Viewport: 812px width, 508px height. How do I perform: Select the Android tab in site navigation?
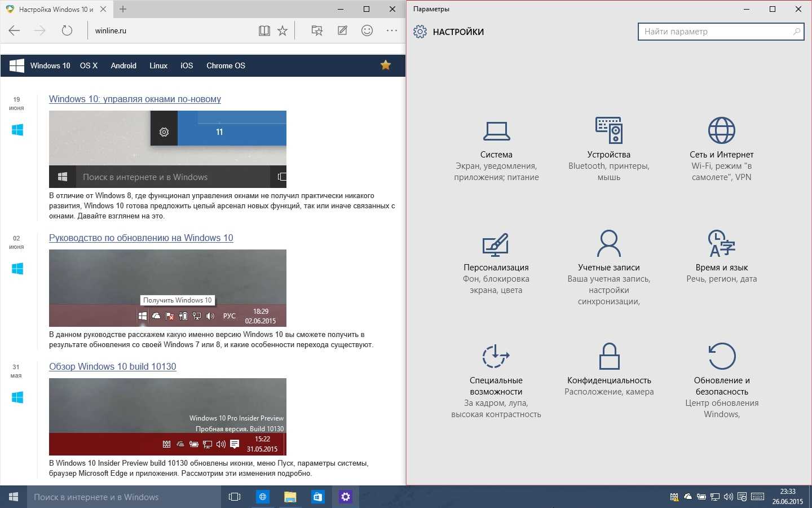[123, 65]
